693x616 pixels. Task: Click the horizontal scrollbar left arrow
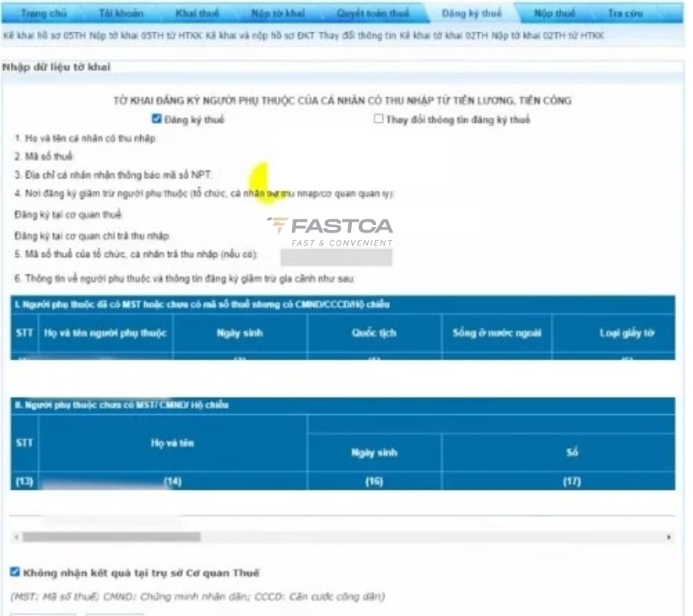[16, 537]
